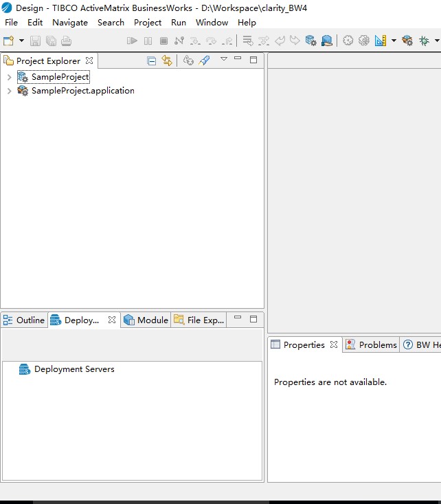
Task: Select SampleProject in the tree
Action: pyautogui.click(x=60, y=77)
